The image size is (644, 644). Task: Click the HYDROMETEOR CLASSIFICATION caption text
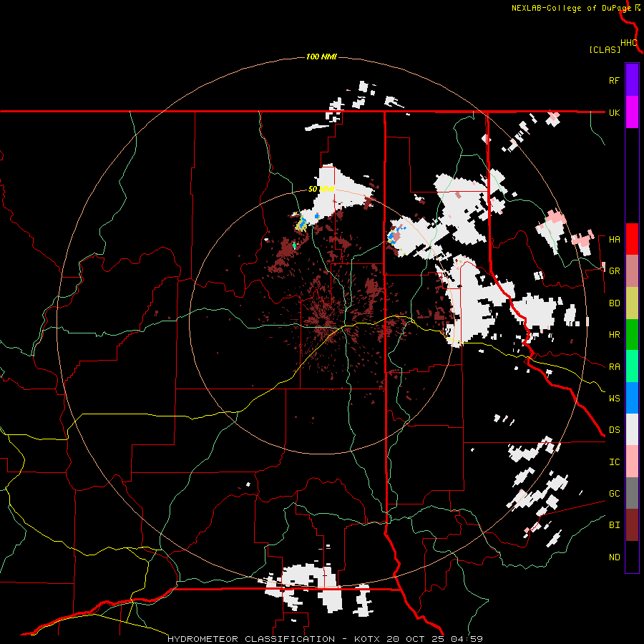[251, 639]
